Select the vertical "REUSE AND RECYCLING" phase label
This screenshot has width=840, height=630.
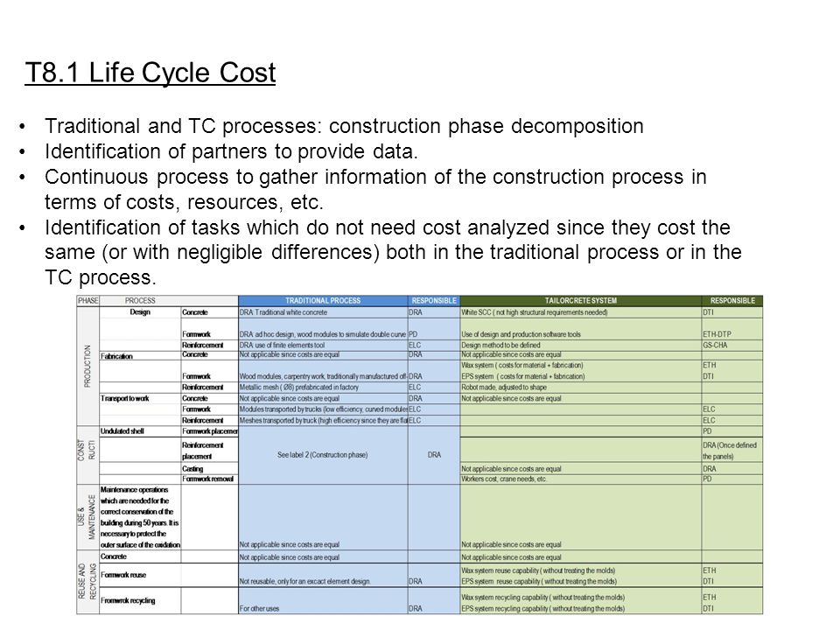click(87, 582)
